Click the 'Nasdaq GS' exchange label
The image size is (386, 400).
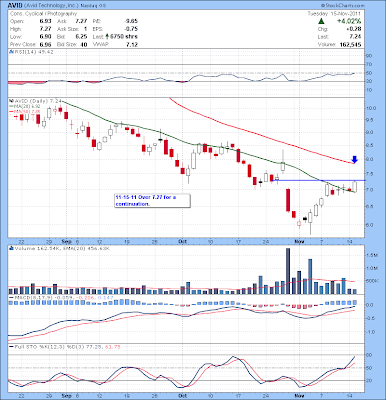(x=92, y=6)
